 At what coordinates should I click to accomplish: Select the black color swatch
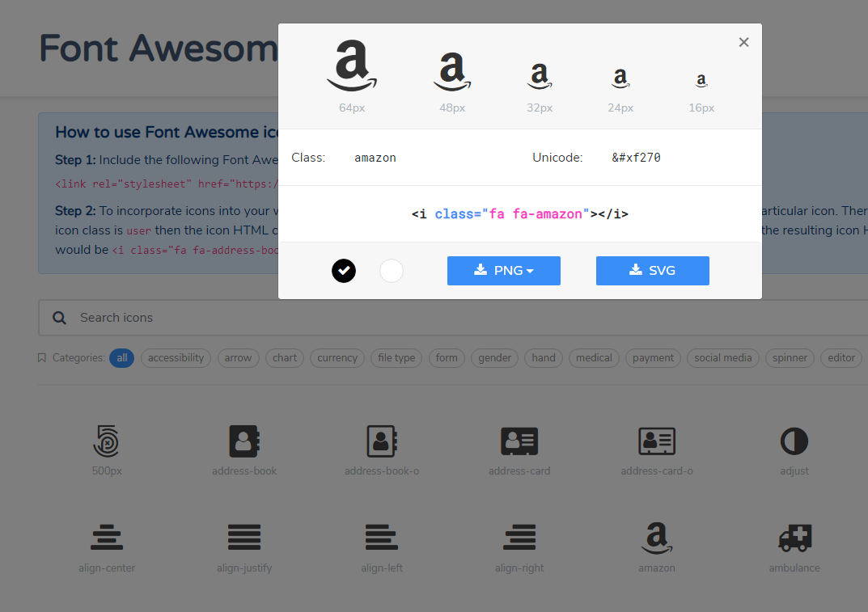pos(344,271)
